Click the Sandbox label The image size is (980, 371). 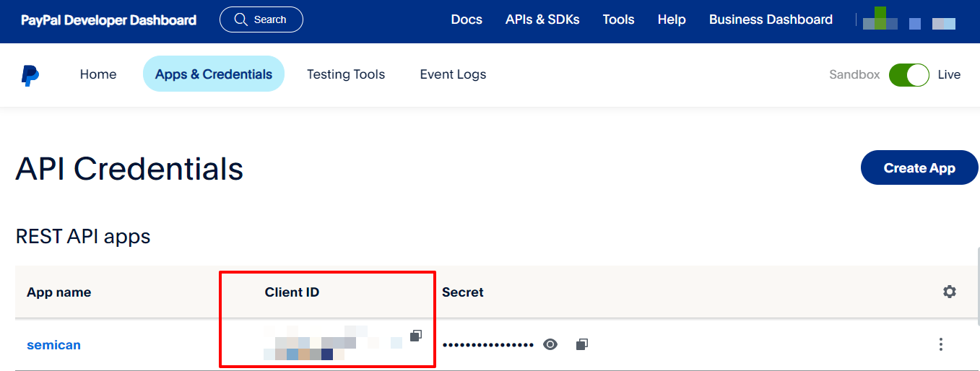(x=854, y=74)
